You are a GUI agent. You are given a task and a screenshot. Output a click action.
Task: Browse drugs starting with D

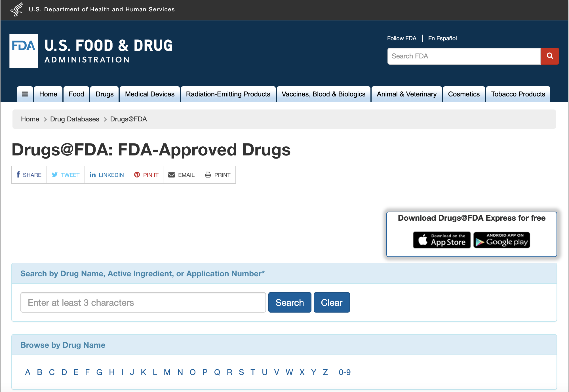pyautogui.click(x=64, y=372)
